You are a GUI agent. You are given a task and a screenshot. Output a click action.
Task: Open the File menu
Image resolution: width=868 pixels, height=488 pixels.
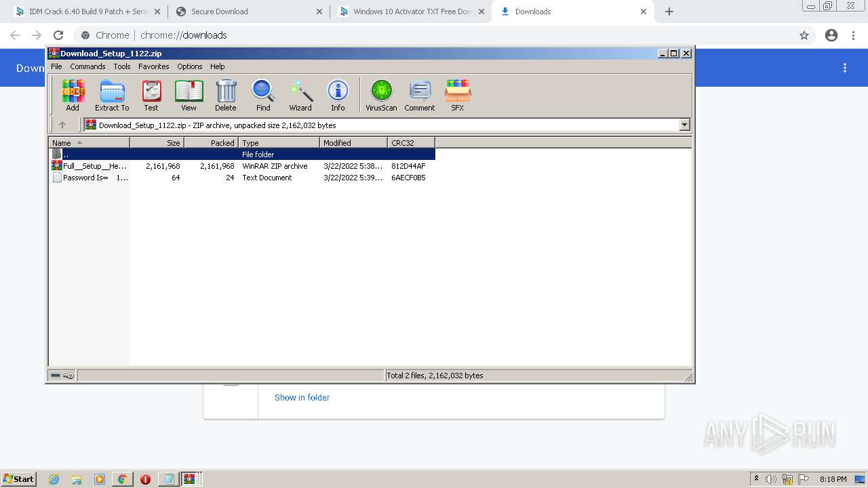pos(56,66)
